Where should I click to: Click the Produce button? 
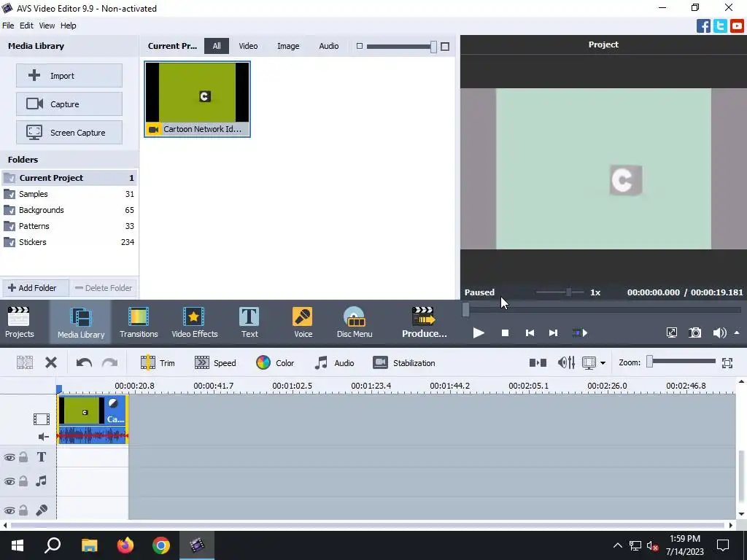(424, 322)
